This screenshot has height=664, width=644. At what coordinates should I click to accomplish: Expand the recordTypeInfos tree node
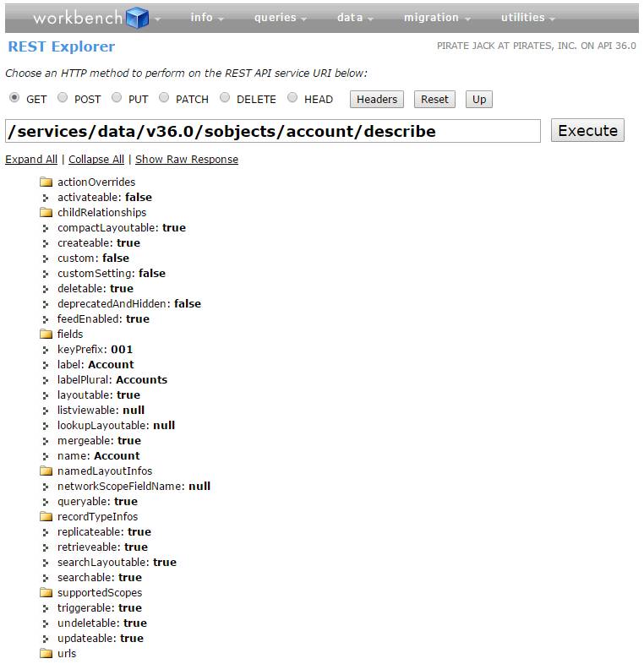[97, 517]
